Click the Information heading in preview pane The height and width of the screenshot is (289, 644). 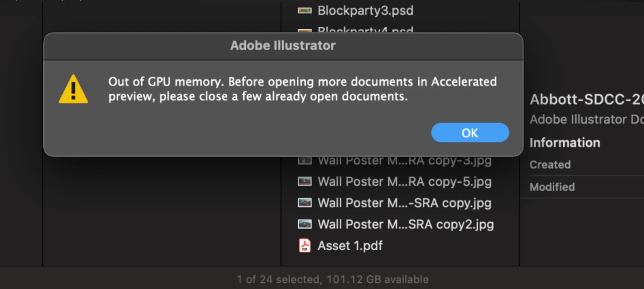[565, 143]
